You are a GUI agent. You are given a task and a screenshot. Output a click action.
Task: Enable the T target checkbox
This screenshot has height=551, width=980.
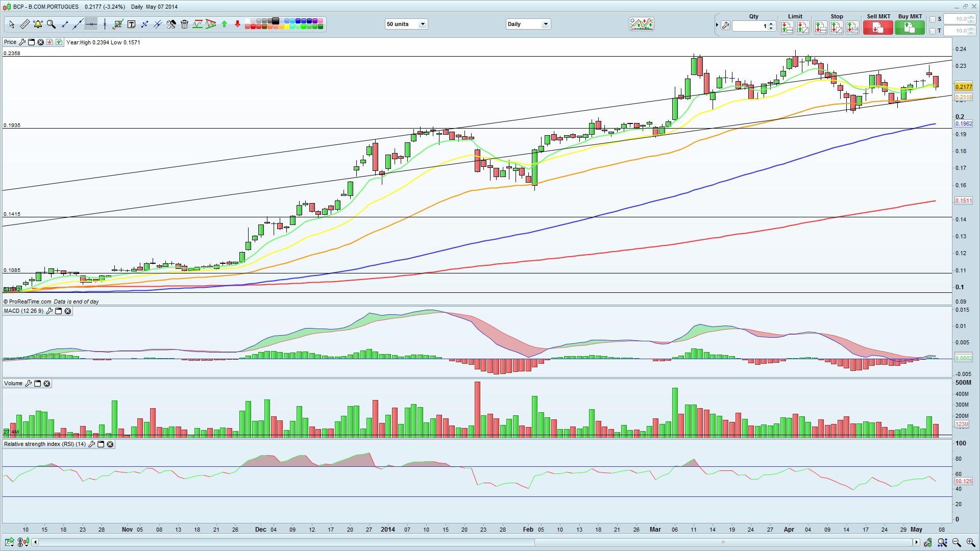coord(933,31)
